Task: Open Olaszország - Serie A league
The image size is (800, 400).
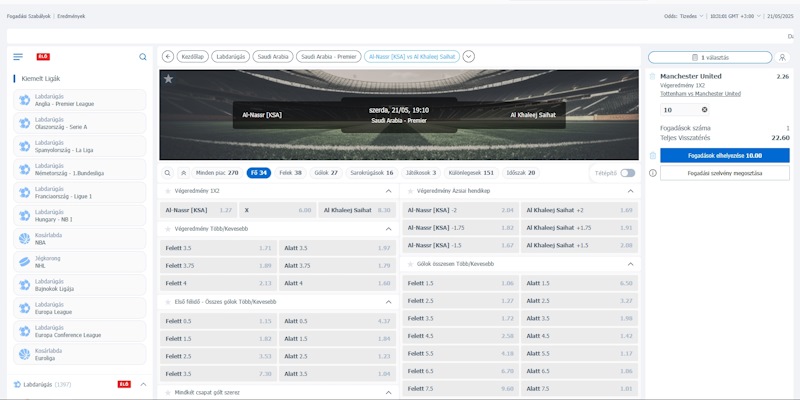Action: (x=80, y=123)
